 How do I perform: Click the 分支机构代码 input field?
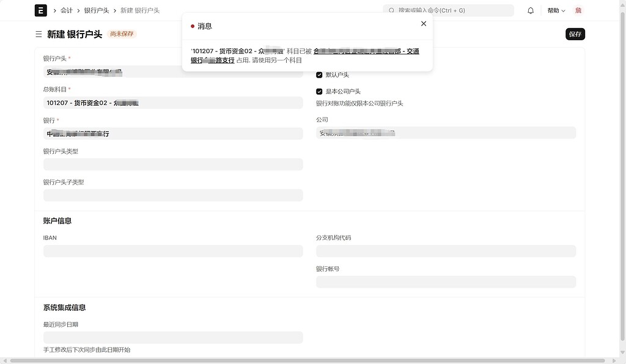click(x=446, y=251)
